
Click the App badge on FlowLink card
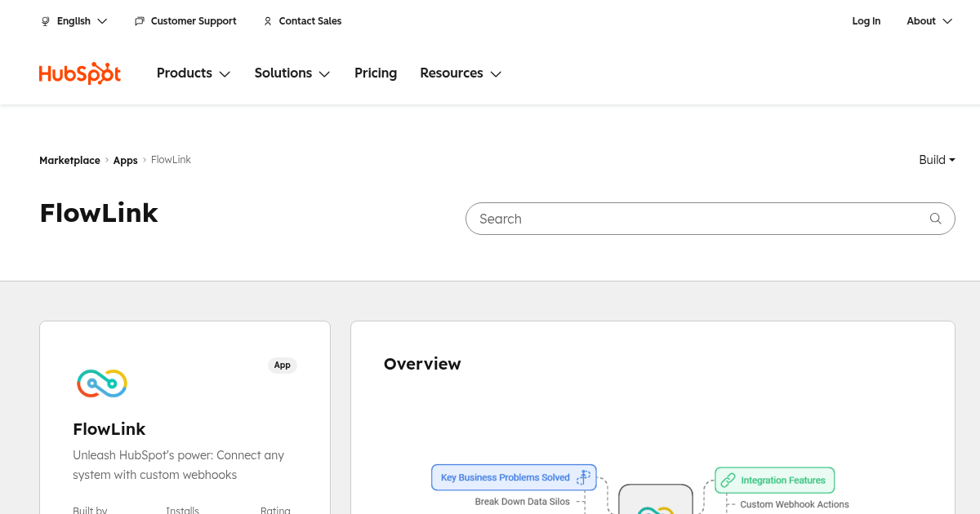(x=283, y=366)
